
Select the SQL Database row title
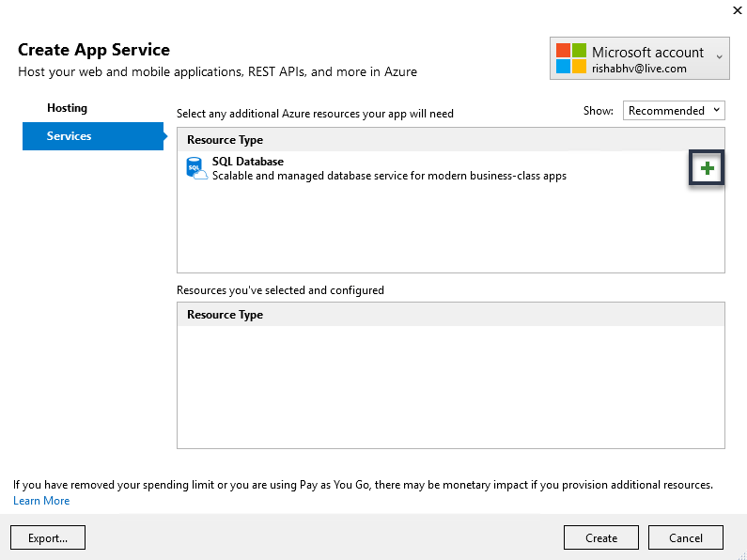(x=248, y=162)
